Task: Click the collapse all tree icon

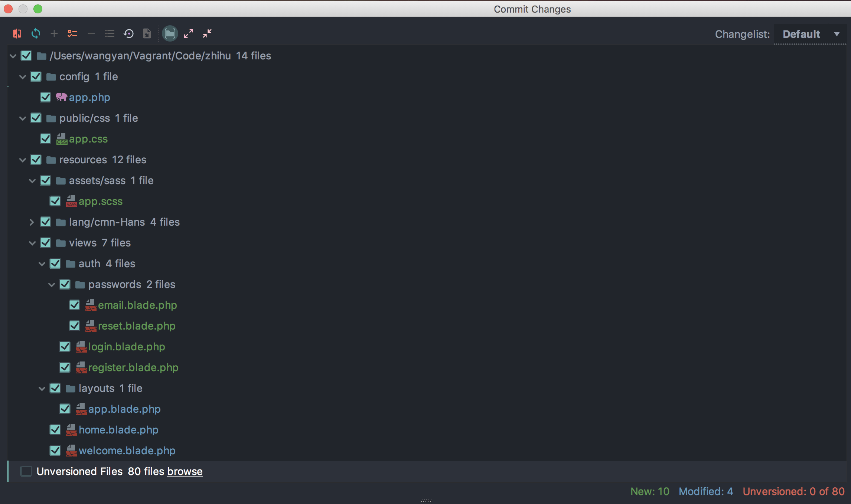Action: 208,33
